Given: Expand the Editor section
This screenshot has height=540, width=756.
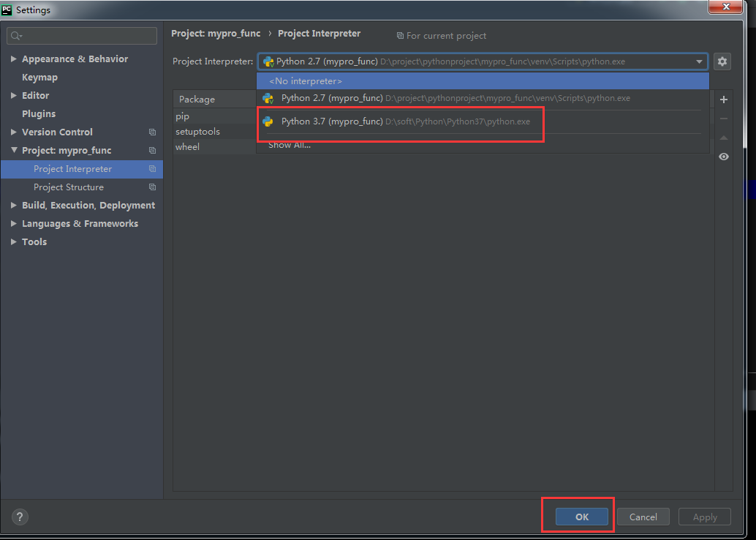Looking at the screenshot, I should pos(13,96).
